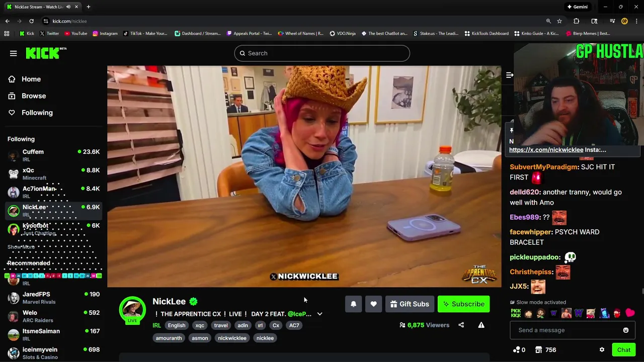Screen dimensions: 644x362
Task: Click browser back arrow
Action: (7, 21)
